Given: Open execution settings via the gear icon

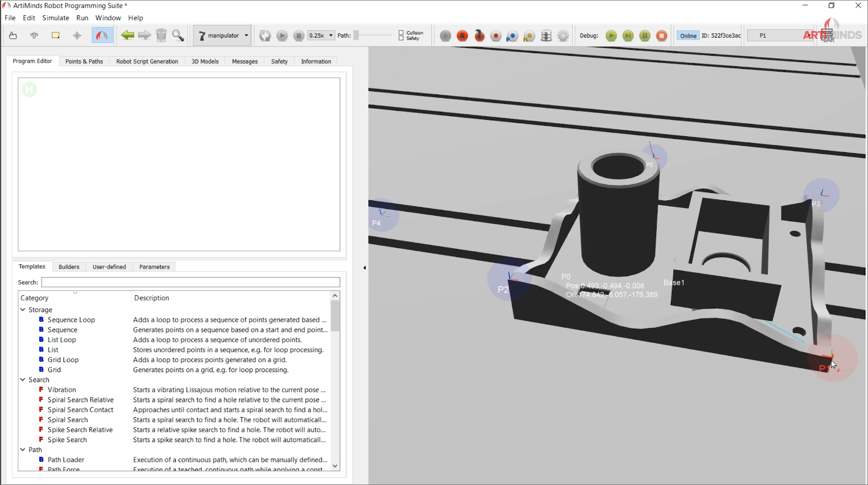Looking at the screenshot, I should [x=563, y=35].
